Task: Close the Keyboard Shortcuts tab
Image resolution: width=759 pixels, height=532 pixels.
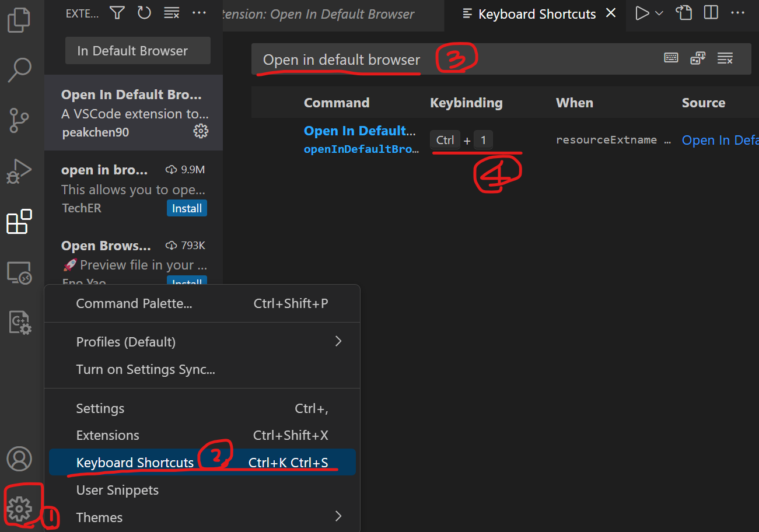Action: coord(611,13)
